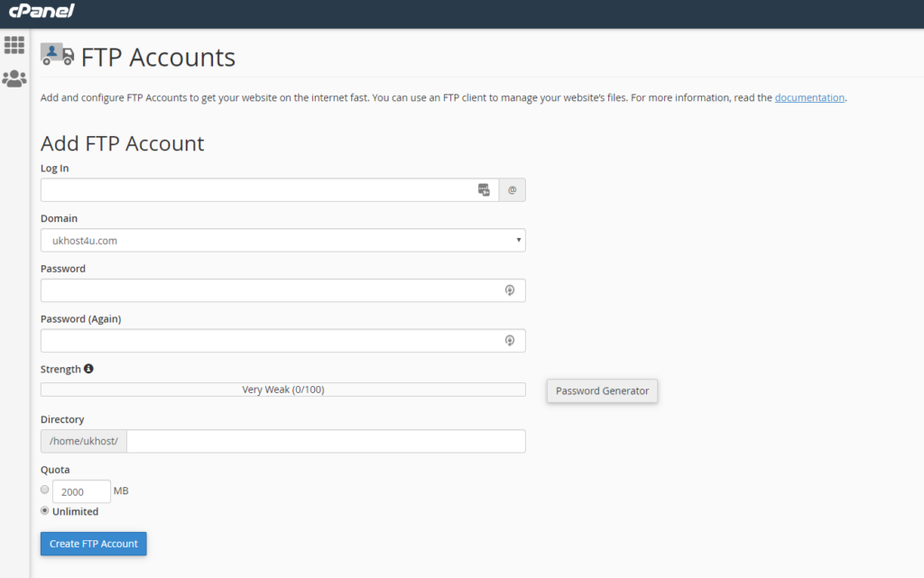Click the key icon in Password field
The height and width of the screenshot is (578, 924).
click(510, 290)
